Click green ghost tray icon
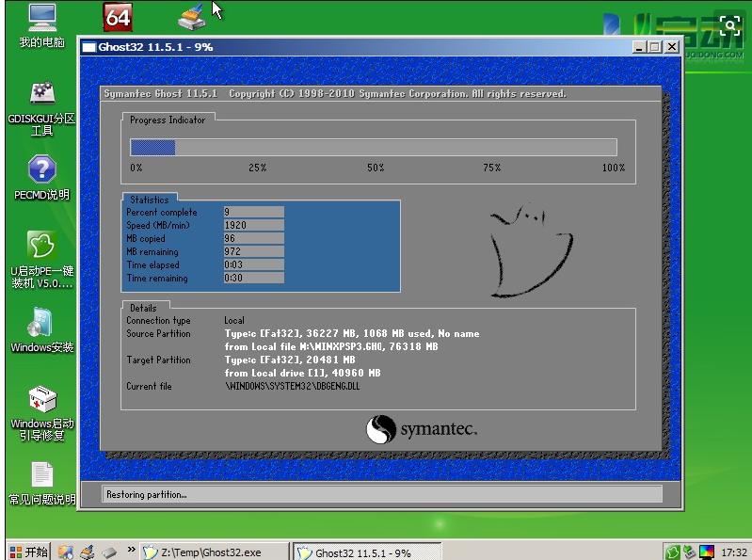Screen dimensions: 752x560 (x=673, y=552)
